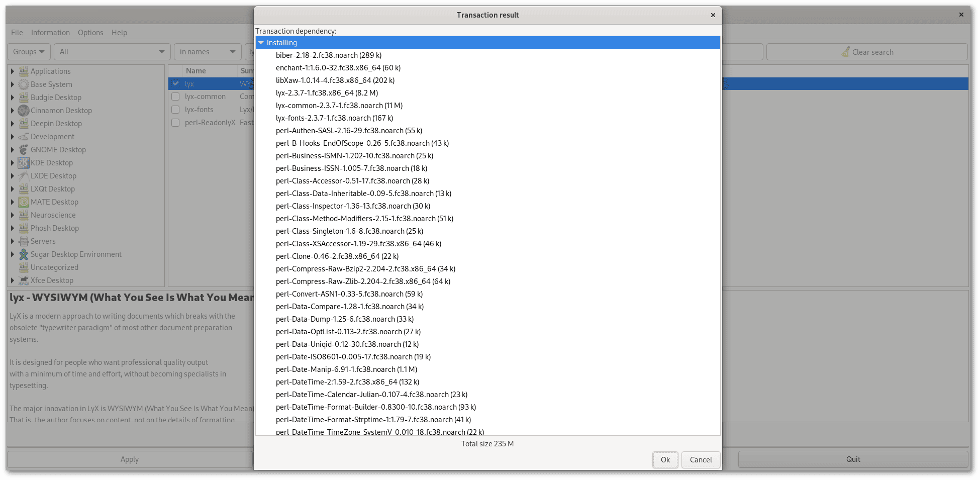Confirm the transaction with Ok
The width and height of the screenshot is (980, 480).
(665, 460)
